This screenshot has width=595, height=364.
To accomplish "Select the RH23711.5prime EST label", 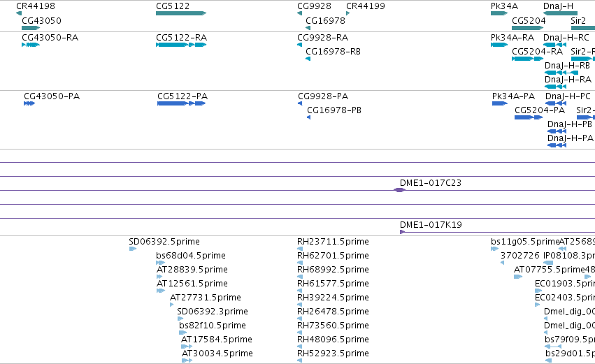I will click(x=333, y=242).
